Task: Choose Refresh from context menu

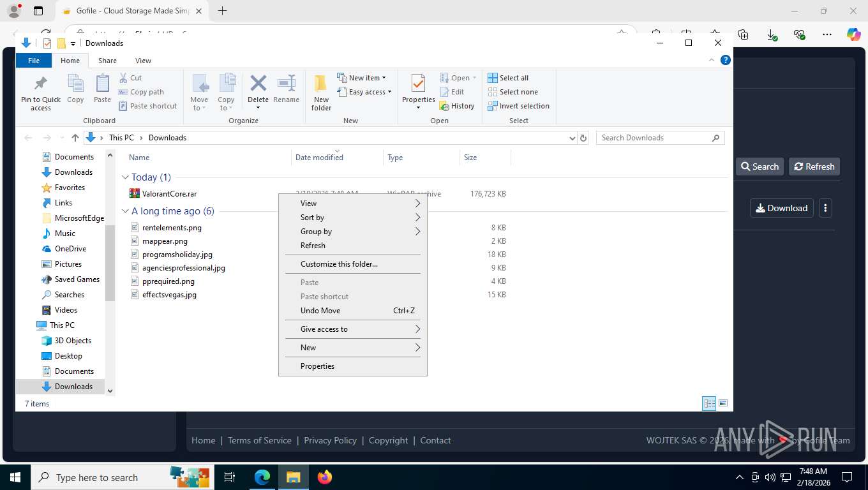Action: click(x=353, y=246)
